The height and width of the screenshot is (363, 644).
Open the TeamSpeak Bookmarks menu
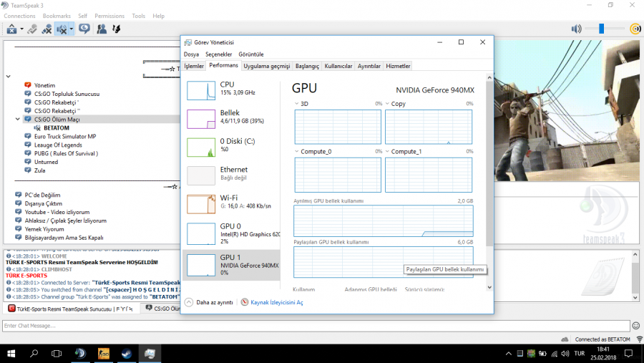57,16
